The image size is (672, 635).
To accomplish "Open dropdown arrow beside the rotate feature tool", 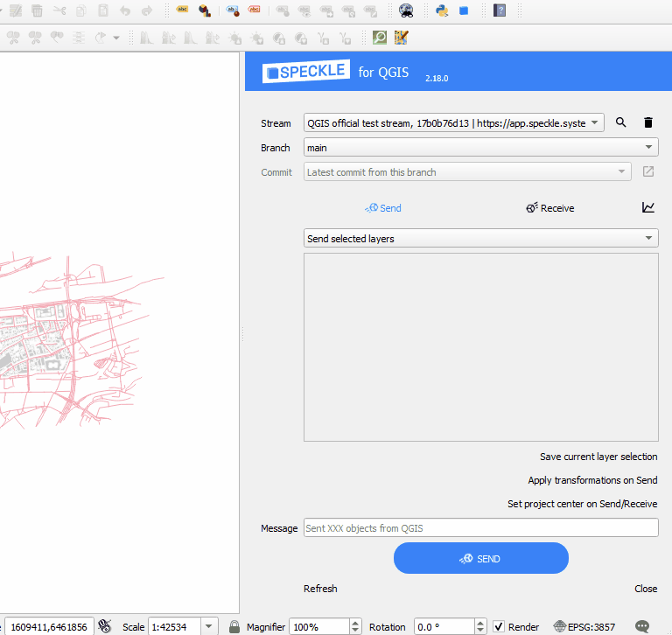I will tap(116, 38).
